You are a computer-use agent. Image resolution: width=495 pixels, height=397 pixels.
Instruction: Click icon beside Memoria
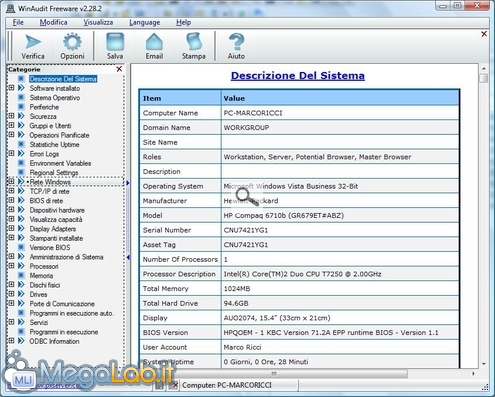click(x=21, y=275)
